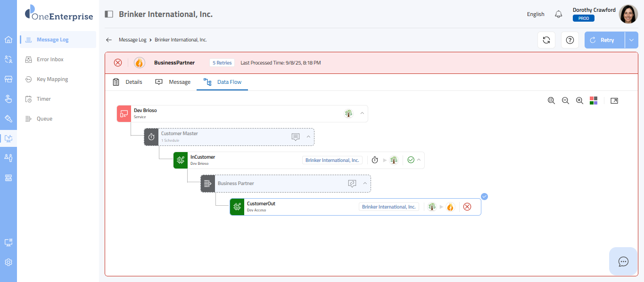Collapse the Customer Master schedule node
Viewport: 644px width, 282px height.
pos(308,137)
